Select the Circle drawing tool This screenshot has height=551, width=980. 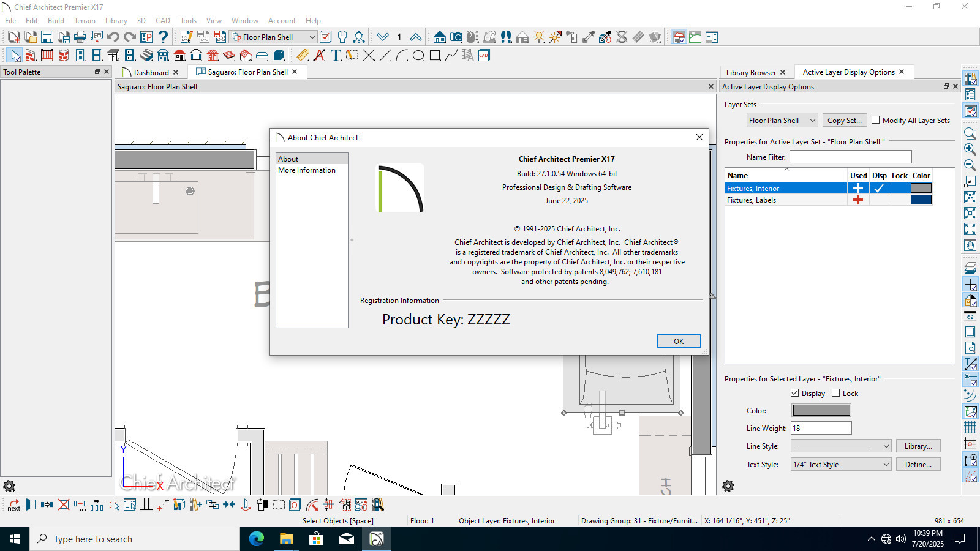[x=418, y=55]
